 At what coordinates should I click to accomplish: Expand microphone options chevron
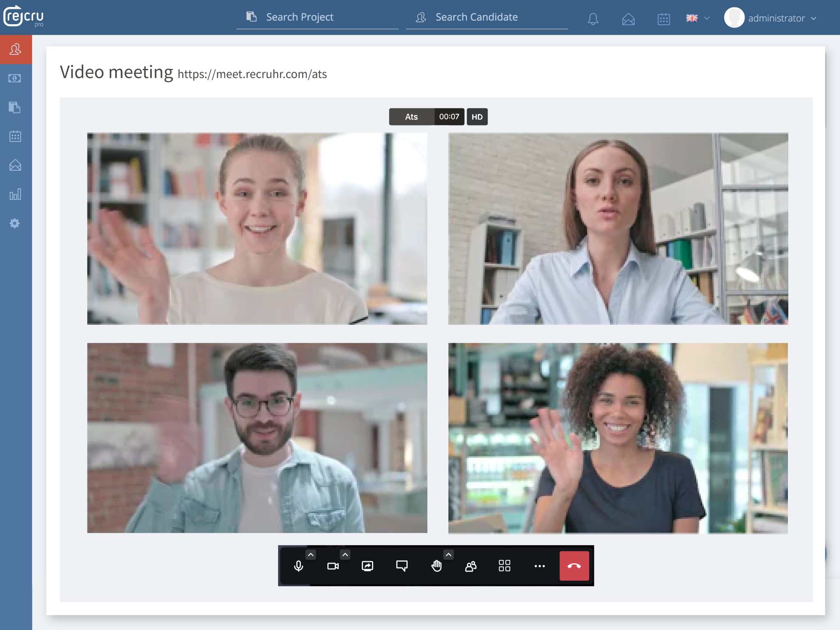coord(311,555)
